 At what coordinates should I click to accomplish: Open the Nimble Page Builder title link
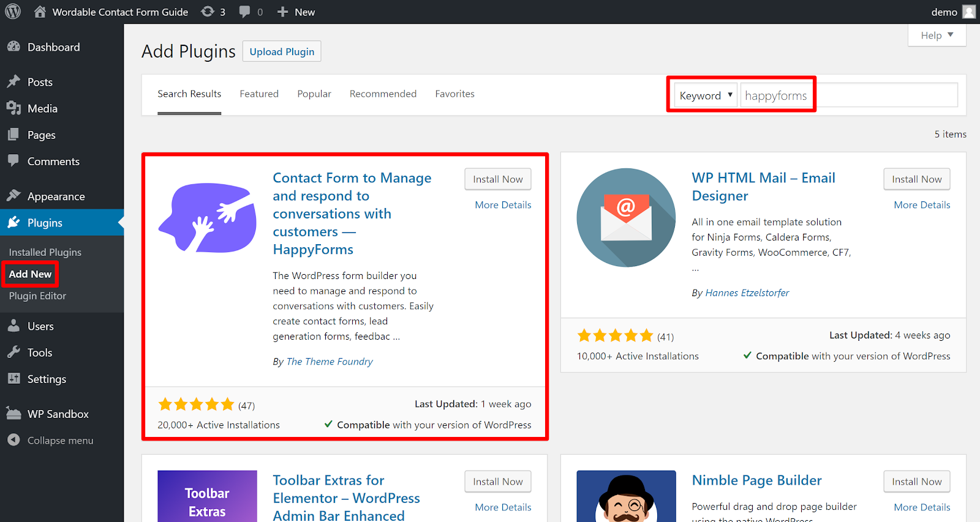coord(756,480)
